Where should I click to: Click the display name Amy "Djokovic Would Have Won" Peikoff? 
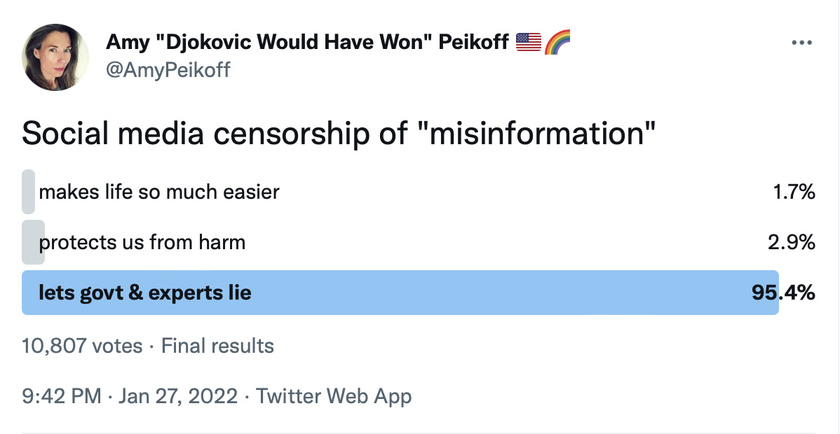pyautogui.click(x=307, y=42)
